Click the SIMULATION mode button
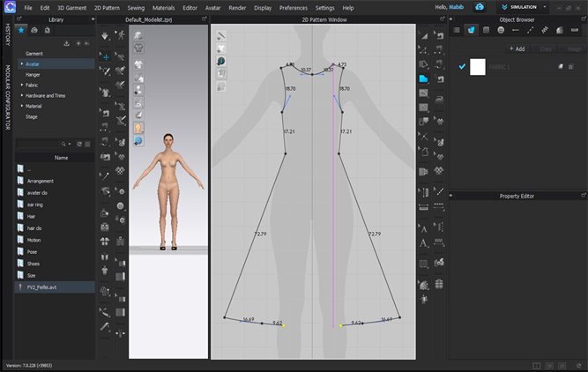The height and width of the screenshot is (372, 588). coord(520,7)
